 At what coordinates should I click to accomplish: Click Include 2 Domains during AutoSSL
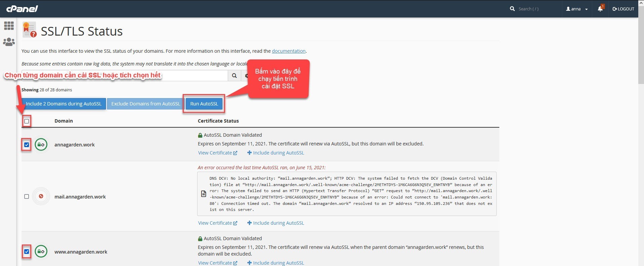(64, 104)
